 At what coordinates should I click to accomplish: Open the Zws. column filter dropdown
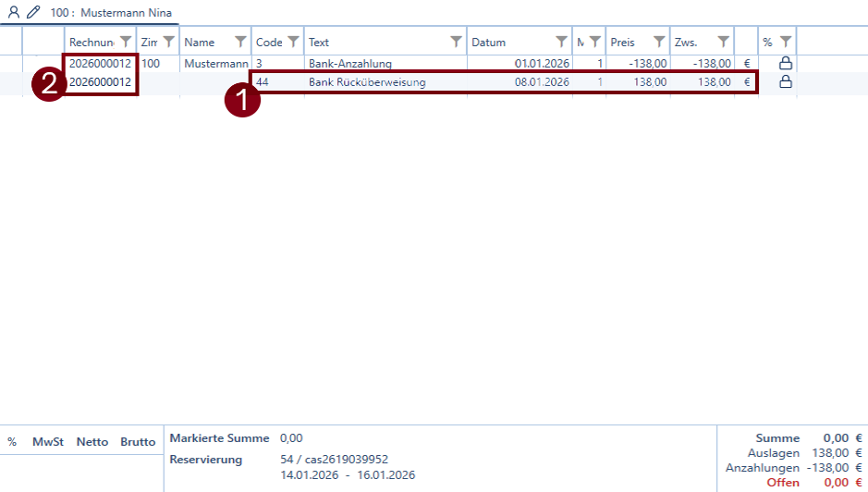point(724,42)
